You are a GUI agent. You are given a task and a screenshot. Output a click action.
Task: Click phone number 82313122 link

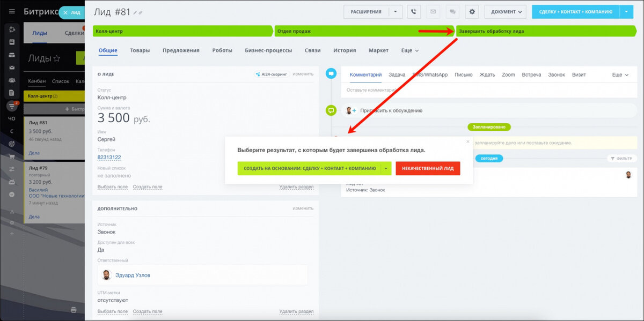point(109,158)
